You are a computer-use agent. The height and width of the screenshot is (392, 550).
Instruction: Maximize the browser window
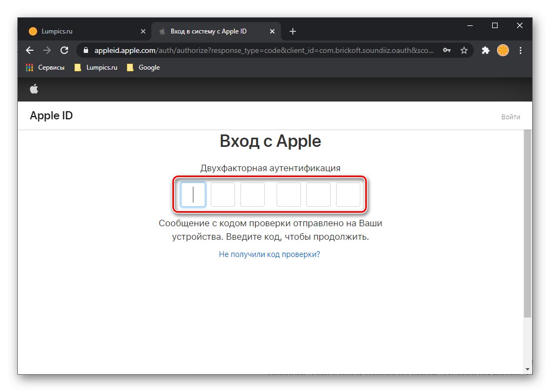(495, 25)
